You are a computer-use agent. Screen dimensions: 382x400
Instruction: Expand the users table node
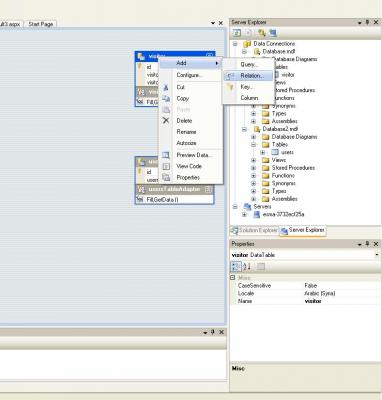coord(263,152)
